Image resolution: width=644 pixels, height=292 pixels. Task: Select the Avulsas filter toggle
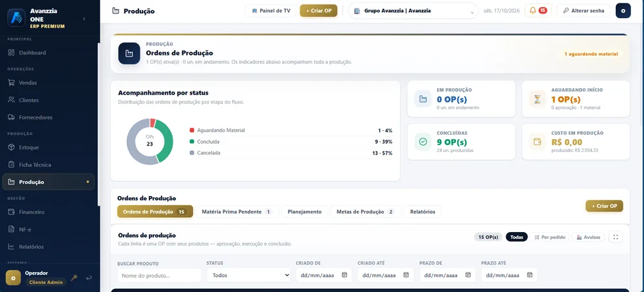point(588,237)
